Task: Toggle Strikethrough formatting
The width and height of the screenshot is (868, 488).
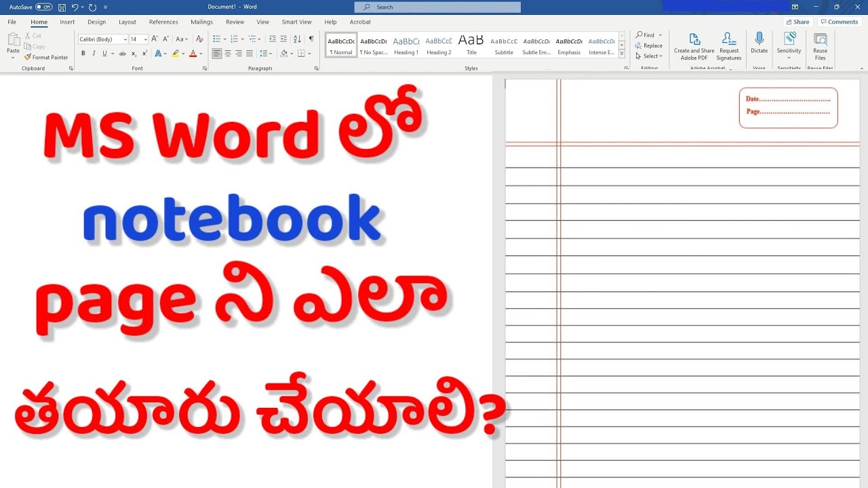Action: click(122, 53)
